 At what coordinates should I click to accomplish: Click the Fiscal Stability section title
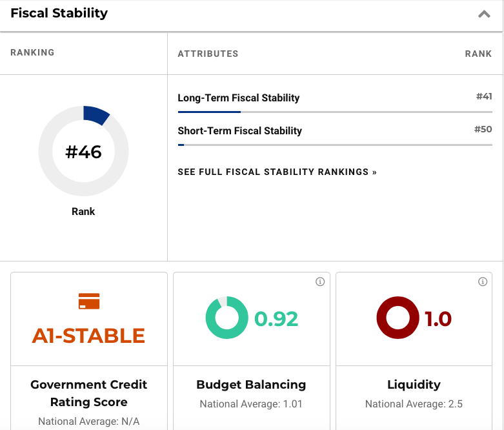pos(59,13)
